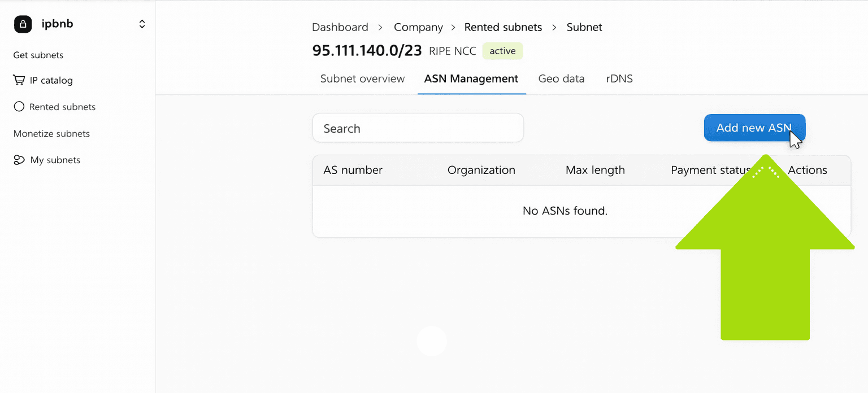Image resolution: width=868 pixels, height=393 pixels.
Task: Click the Rented subnets sidebar entry
Action: (62, 106)
